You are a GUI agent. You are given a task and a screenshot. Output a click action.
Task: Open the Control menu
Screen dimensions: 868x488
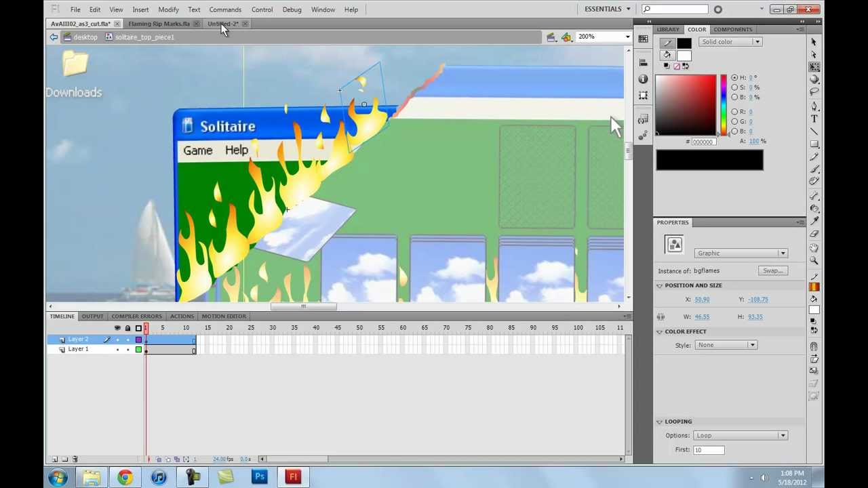tap(262, 9)
